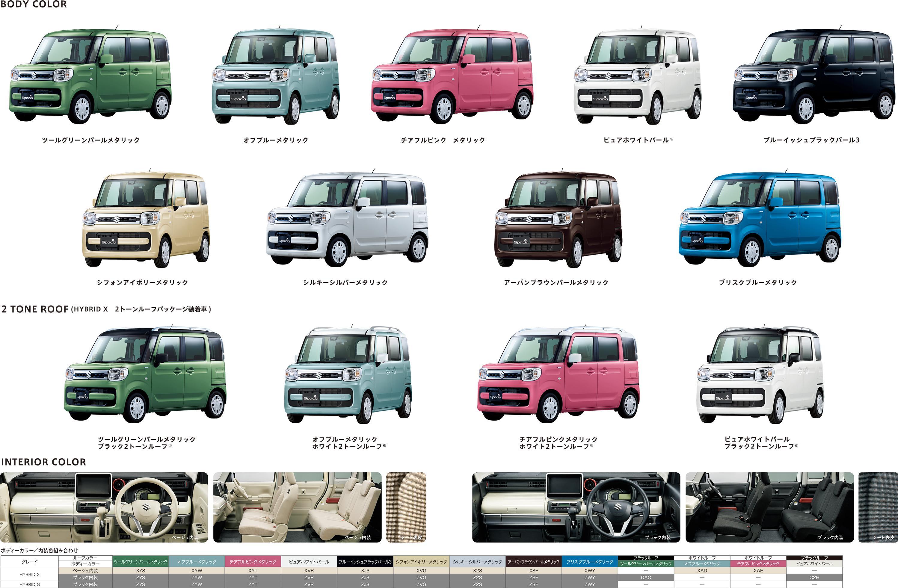
Task: Click color code XJ3 in the table
Action: [x=365, y=571]
